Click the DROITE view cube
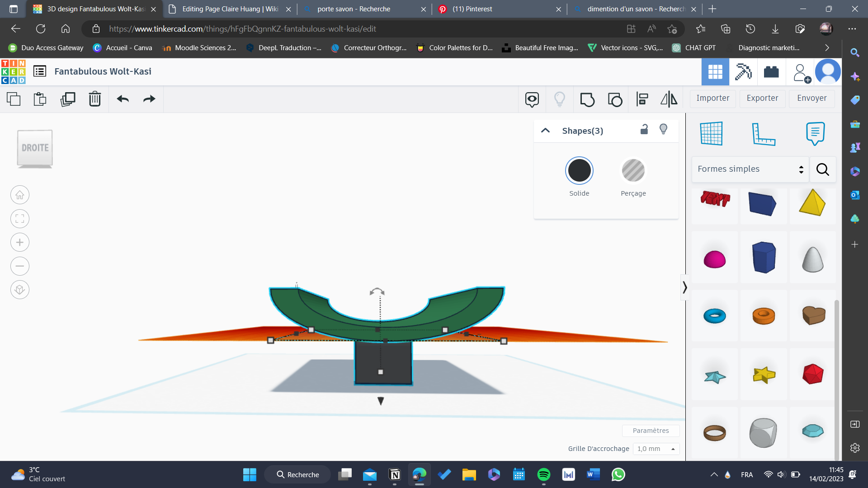The height and width of the screenshot is (488, 868). 35,148
